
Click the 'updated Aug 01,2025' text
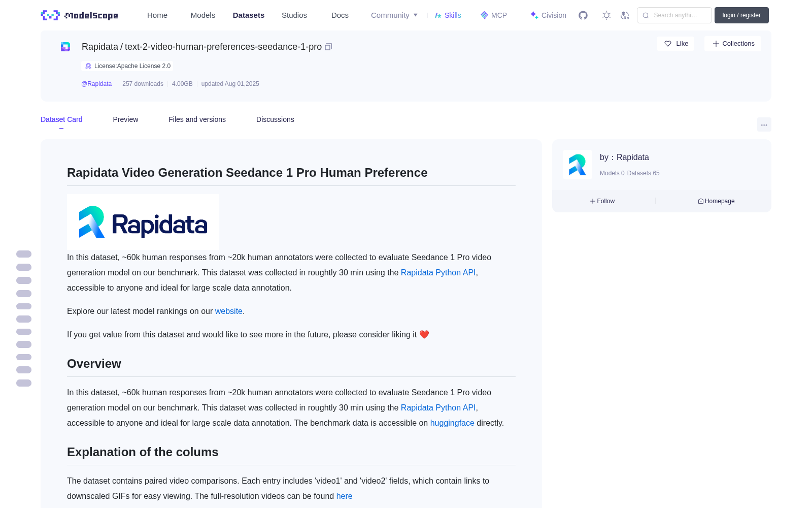point(230,84)
